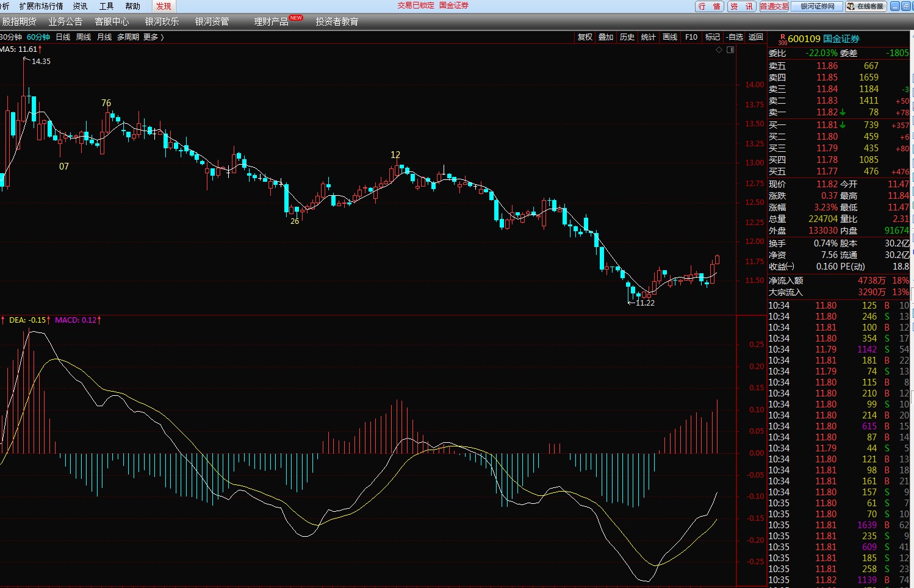Switch to 业务公告 tab
Image resolution: width=914 pixels, height=588 pixels.
65,21
